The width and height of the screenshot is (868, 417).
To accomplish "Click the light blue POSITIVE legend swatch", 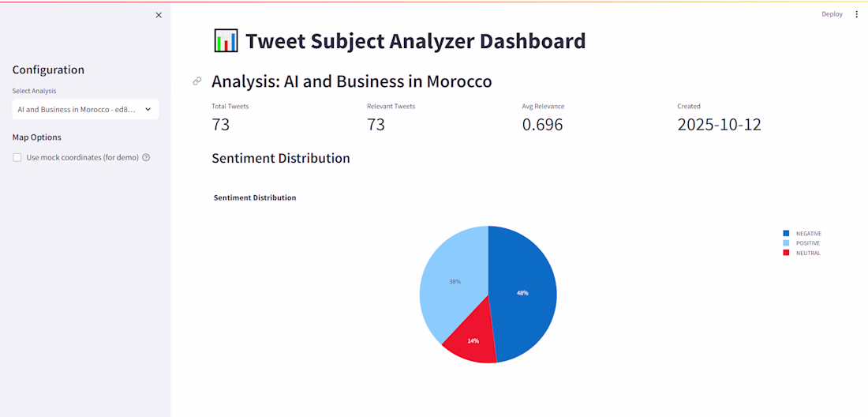I will (x=786, y=243).
